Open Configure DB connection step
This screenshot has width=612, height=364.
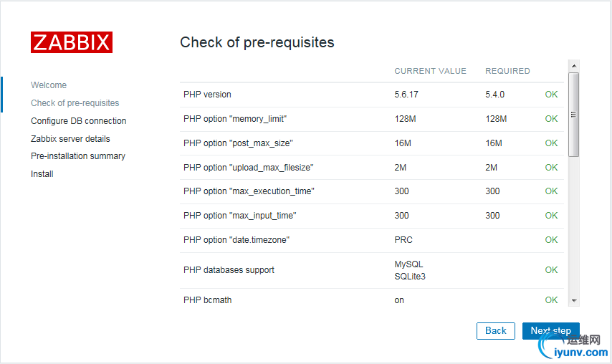(x=79, y=121)
